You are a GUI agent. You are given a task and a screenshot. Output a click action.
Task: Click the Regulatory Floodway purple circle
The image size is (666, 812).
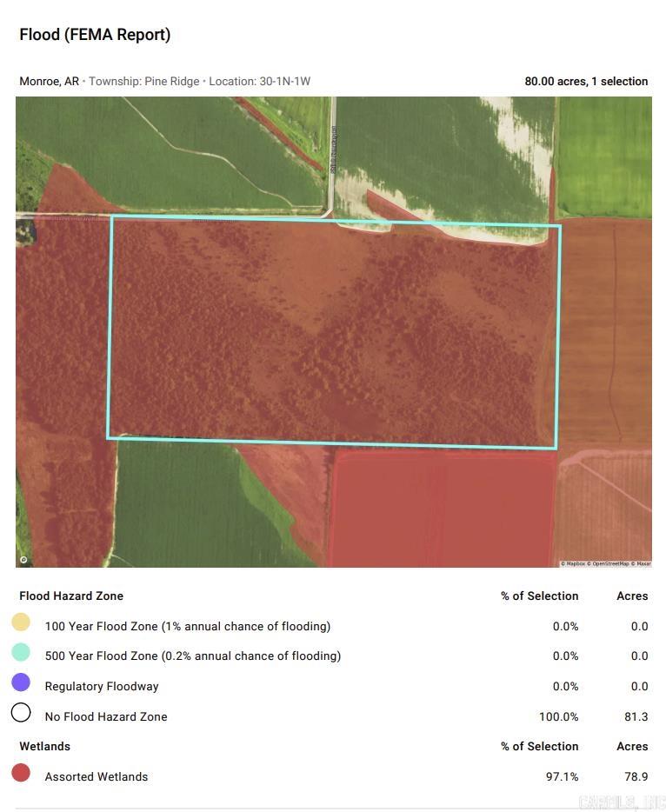click(x=21, y=683)
